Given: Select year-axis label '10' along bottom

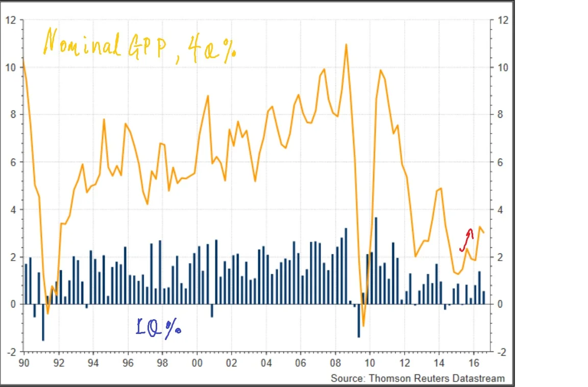Looking at the screenshot, I should [x=370, y=363].
